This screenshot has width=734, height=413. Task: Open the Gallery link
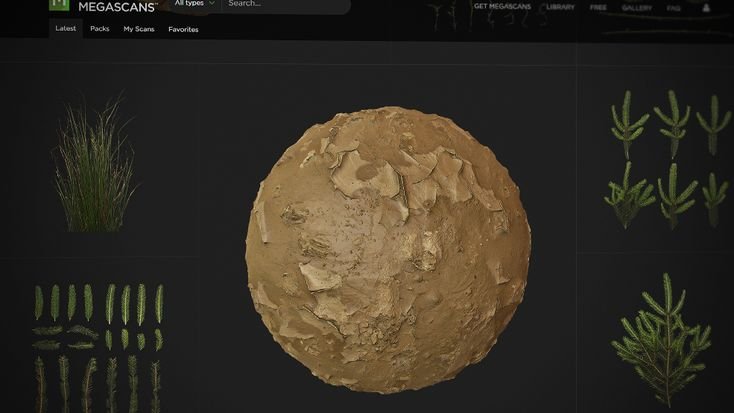point(636,7)
